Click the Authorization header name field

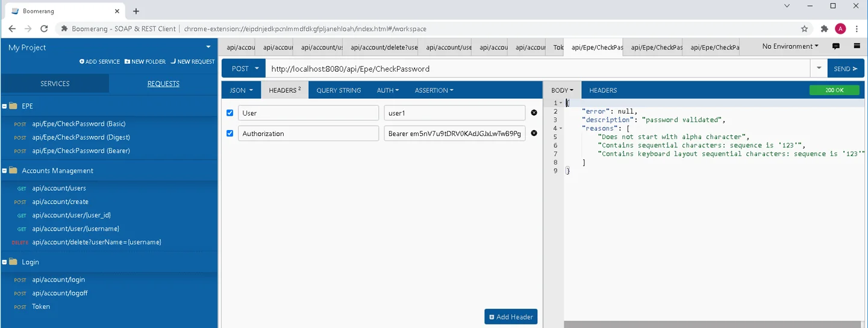coord(308,134)
